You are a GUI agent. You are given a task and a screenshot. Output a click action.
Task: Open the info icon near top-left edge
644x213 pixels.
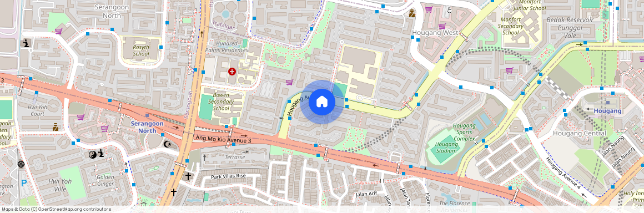point(26,43)
